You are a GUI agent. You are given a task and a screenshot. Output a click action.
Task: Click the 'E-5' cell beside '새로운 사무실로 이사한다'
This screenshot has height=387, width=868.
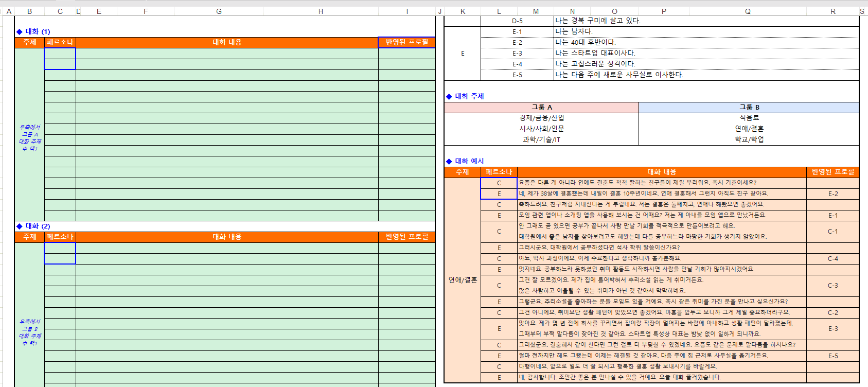(x=517, y=75)
